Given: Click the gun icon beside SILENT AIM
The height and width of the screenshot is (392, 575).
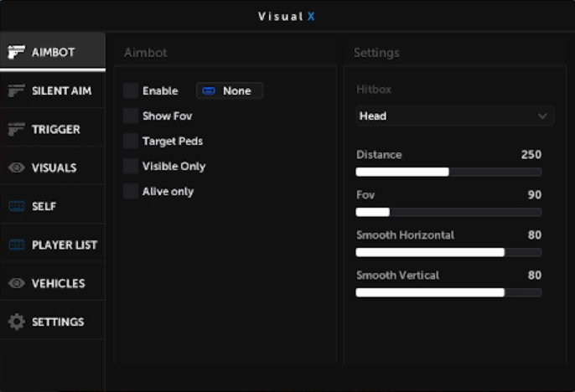Looking at the screenshot, I should (17, 90).
